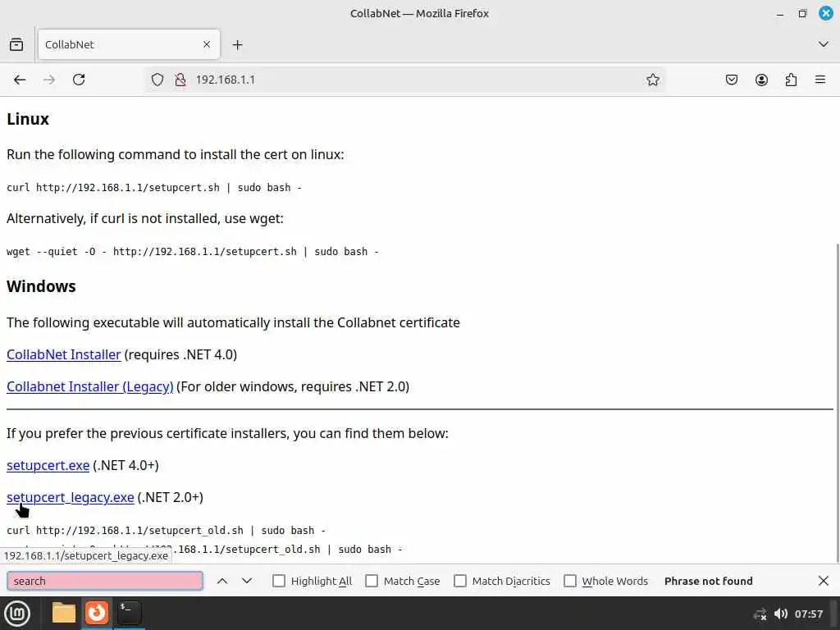
Task: Click the volume speaker tray icon
Action: pyautogui.click(x=781, y=614)
